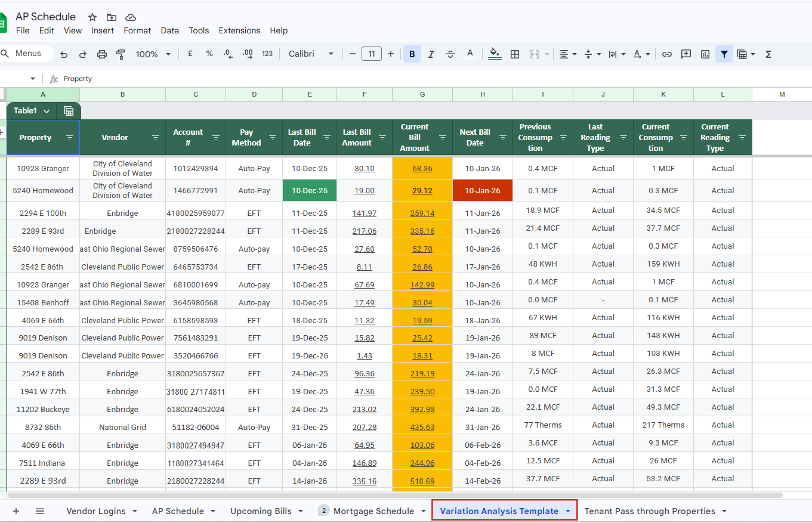812x523 pixels.
Task: Select the paint format tool
Action: pos(121,54)
